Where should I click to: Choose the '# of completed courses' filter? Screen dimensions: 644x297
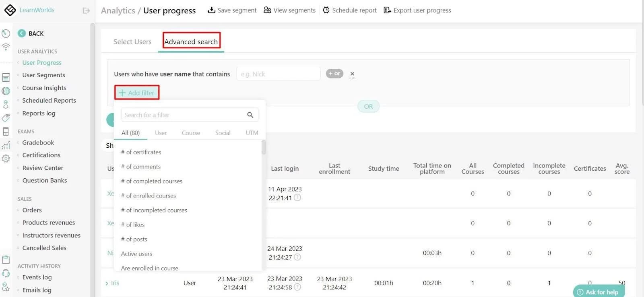(x=152, y=181)
